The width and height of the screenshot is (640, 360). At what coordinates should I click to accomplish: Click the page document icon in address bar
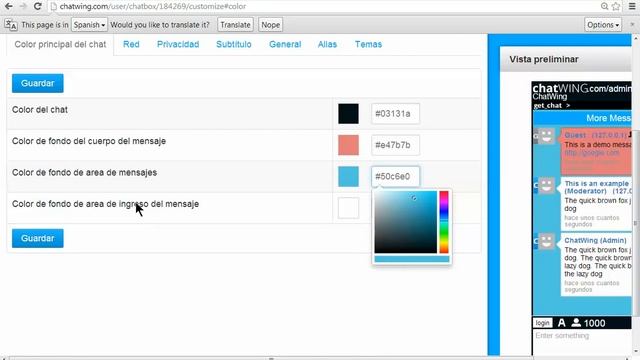[x=53, y=7]
